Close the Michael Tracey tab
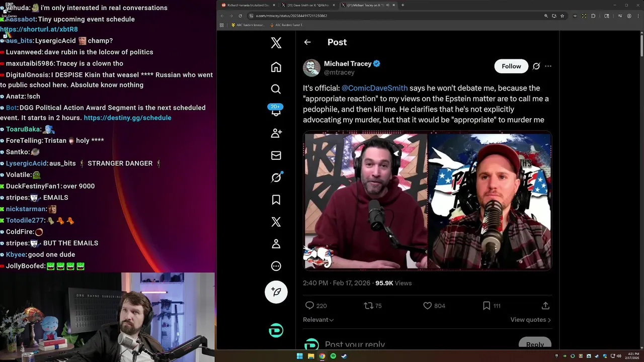Viewport: 644px width, 362px height. [x=393, y=5]
